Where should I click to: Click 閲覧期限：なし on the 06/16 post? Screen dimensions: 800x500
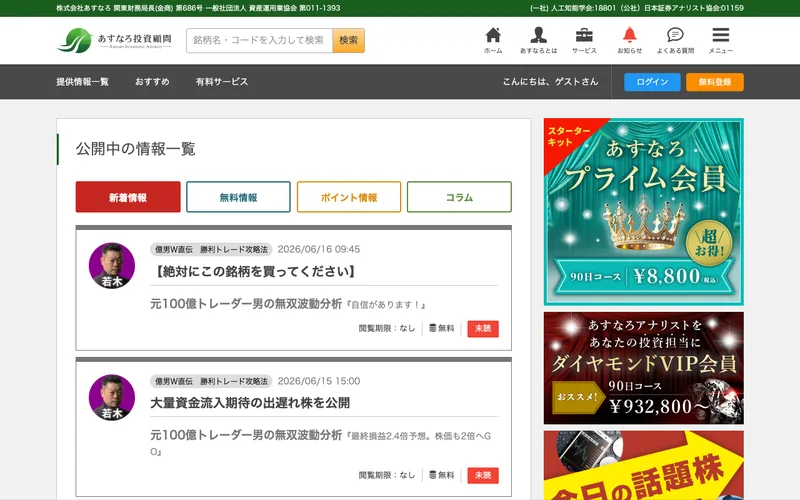387,328
